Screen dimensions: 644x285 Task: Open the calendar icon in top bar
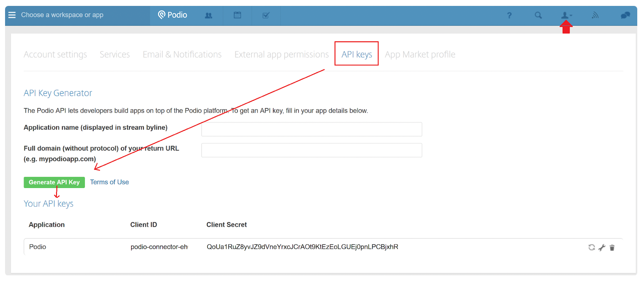[238, 15]
